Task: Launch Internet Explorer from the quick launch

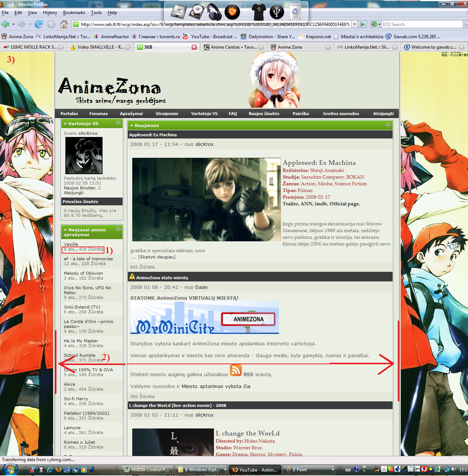Action: pyautogui.click(x=49, y=470)
